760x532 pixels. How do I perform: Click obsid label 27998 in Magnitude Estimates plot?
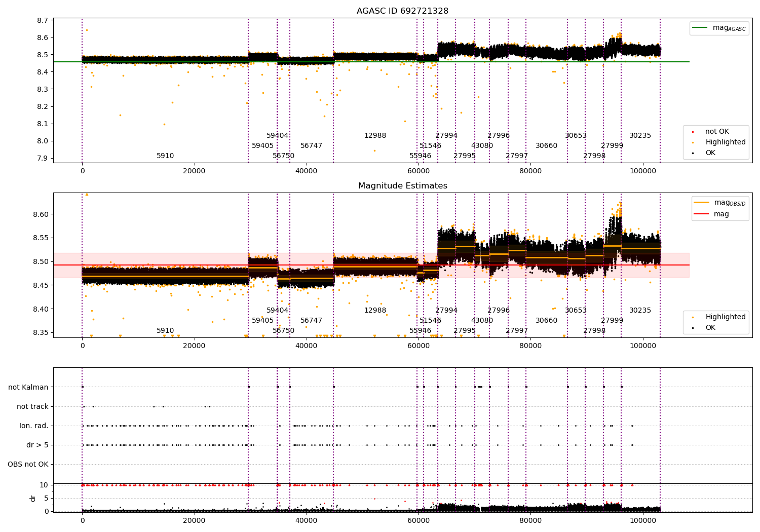point(594,331)
